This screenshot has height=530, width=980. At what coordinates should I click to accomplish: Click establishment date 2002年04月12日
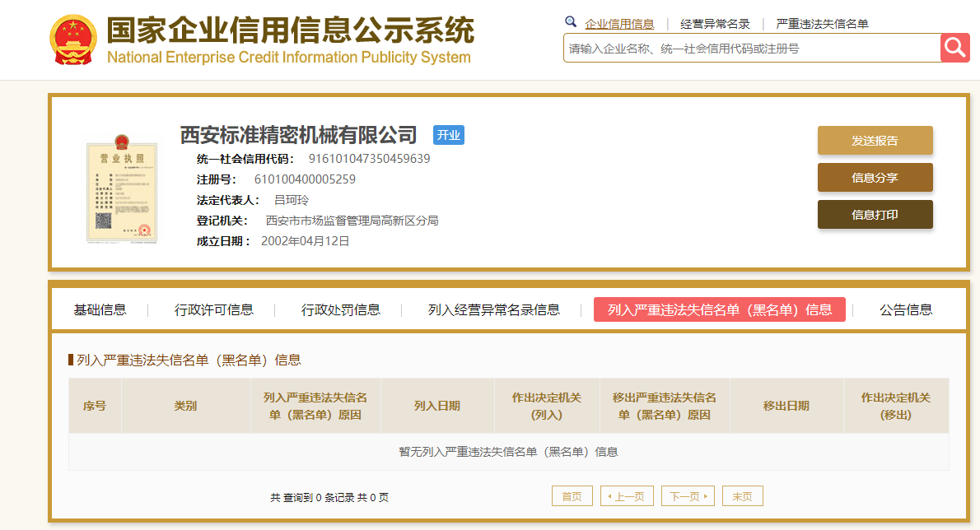(305, 241)
